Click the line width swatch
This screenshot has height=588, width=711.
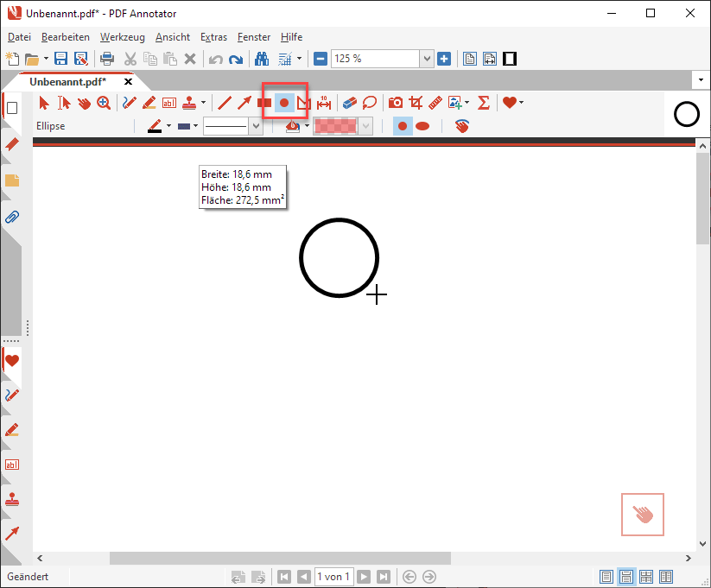[184, 126]
